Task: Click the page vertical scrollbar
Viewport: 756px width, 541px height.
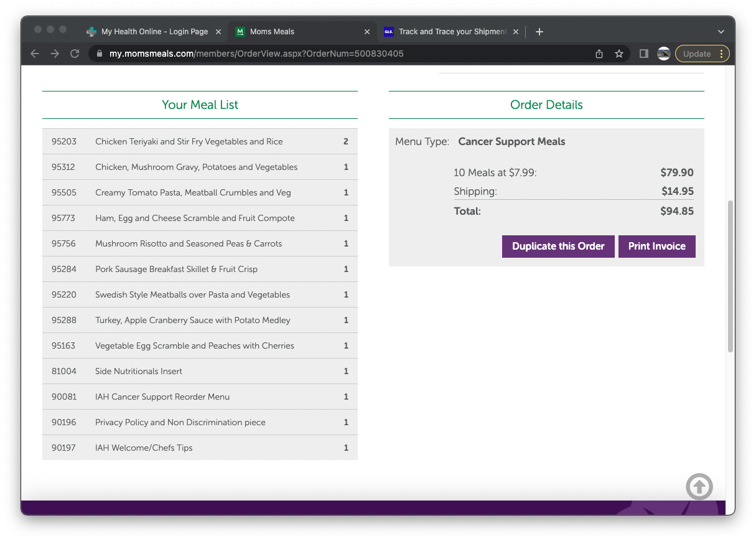Action: [x=730, y=276]
